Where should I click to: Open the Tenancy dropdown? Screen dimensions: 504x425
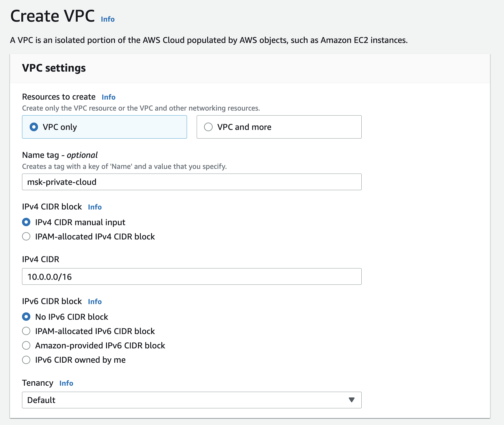pos(191,400)
